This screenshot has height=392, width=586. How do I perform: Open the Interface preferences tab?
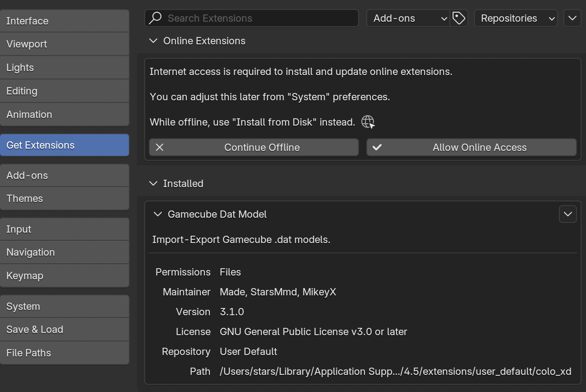65,21
